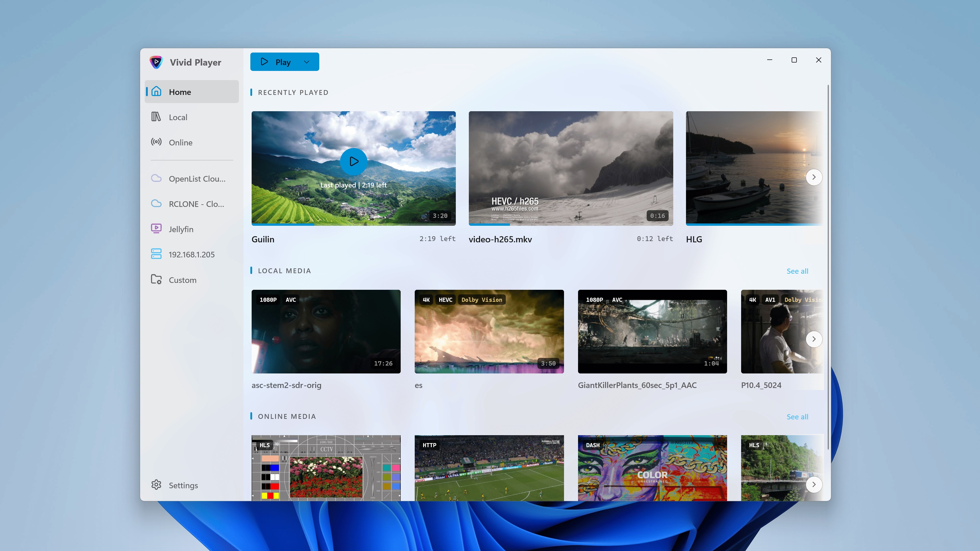980x551 pixels.
Task: Close the Vivid Player window
Action: coord(818,60)
